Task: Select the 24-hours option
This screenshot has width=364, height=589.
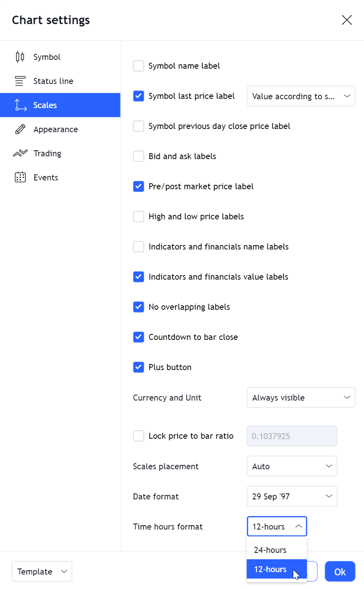Action: click(x=277, y=550)
